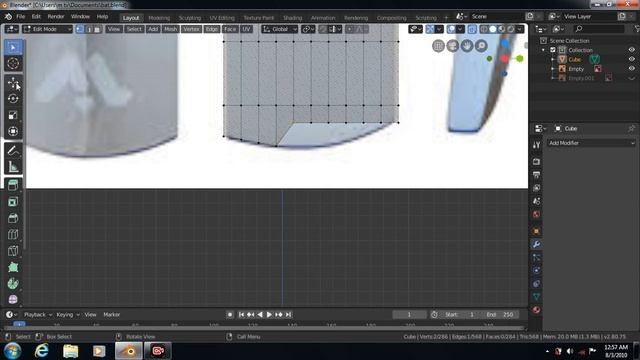The width and height of the screenshot is (640, 360).
Task: Enable edge select mode
Action: pos(89,29)
